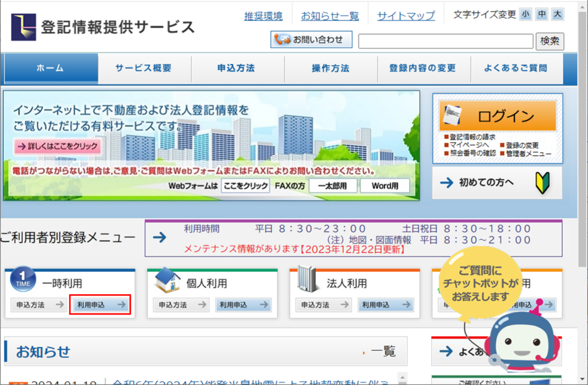Open ログイン with the orange button
Viewport: 588px width, 385px height.
(498, 116)
